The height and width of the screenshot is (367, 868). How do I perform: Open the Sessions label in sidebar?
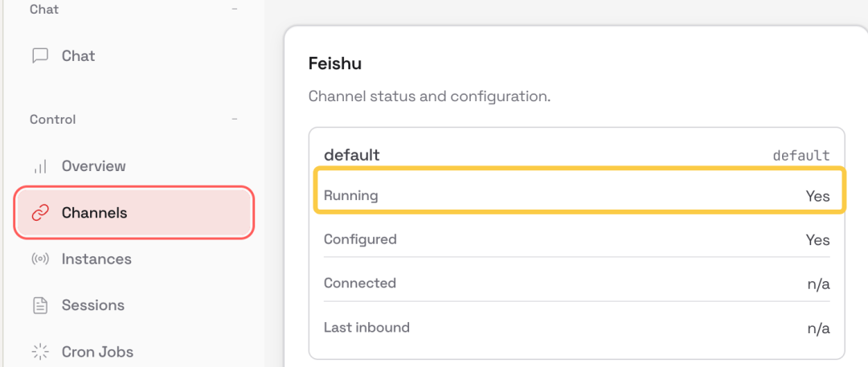pos(92,305)
